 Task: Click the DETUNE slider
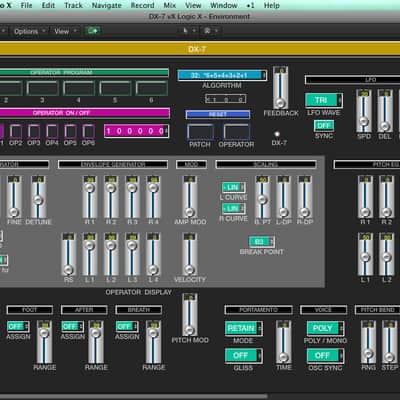point(38,197)
